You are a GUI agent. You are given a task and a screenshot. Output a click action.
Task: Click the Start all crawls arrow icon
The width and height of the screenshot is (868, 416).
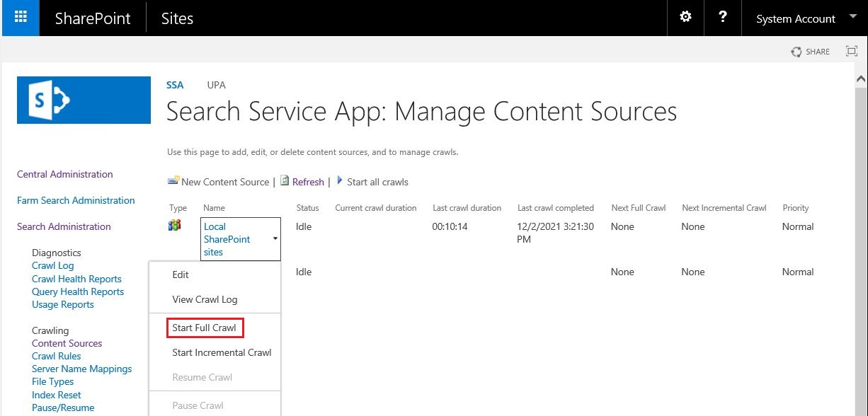coord(340,181)
